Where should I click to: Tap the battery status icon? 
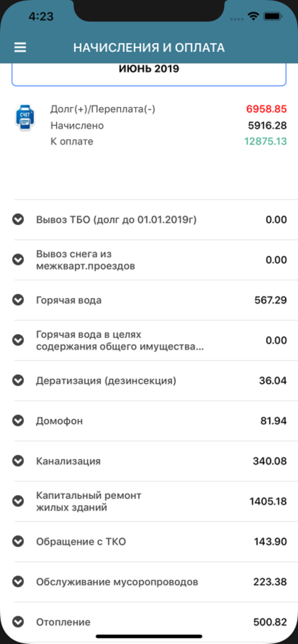(x=273, y=16)
